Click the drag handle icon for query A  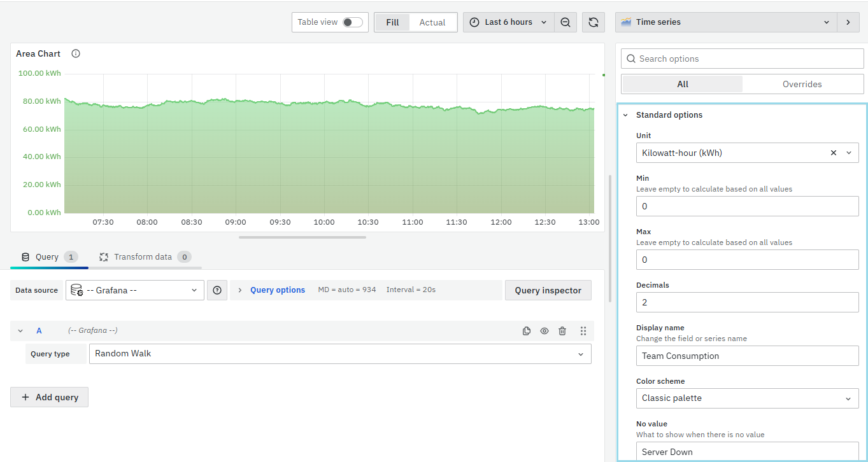coord(583,331)
